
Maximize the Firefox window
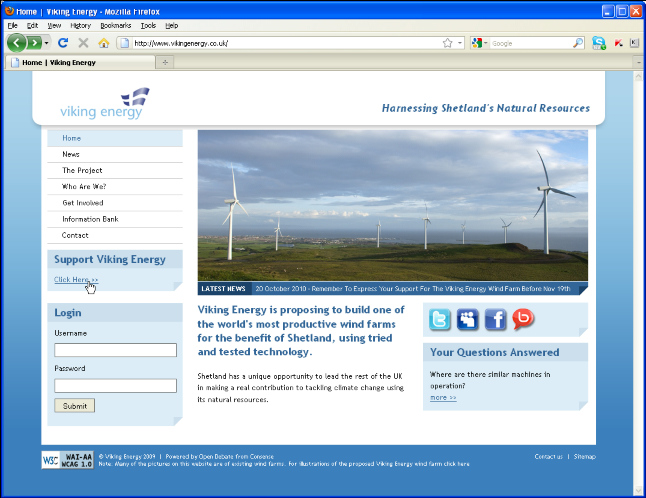point(622,11)
